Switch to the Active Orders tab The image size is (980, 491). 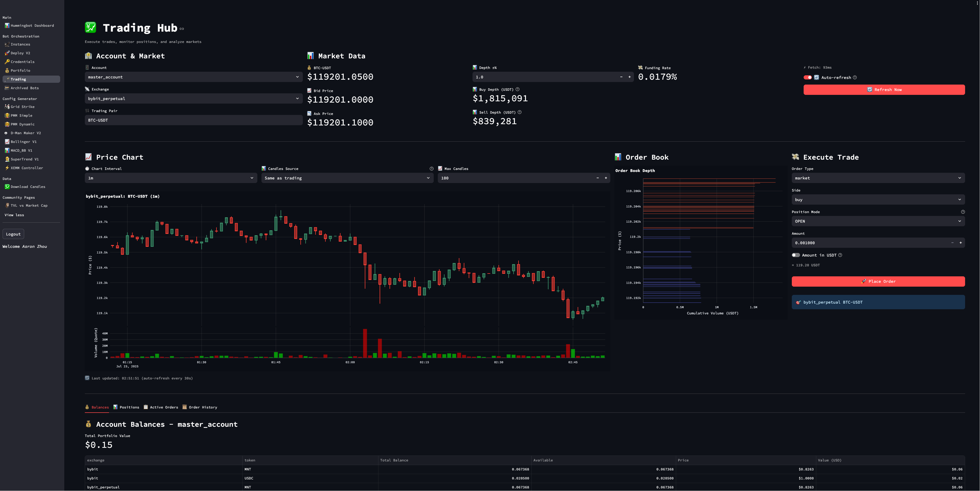tap(161, 407)
